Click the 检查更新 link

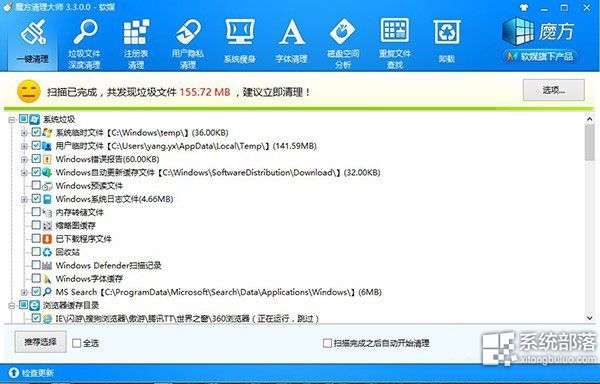coord(38,373)
